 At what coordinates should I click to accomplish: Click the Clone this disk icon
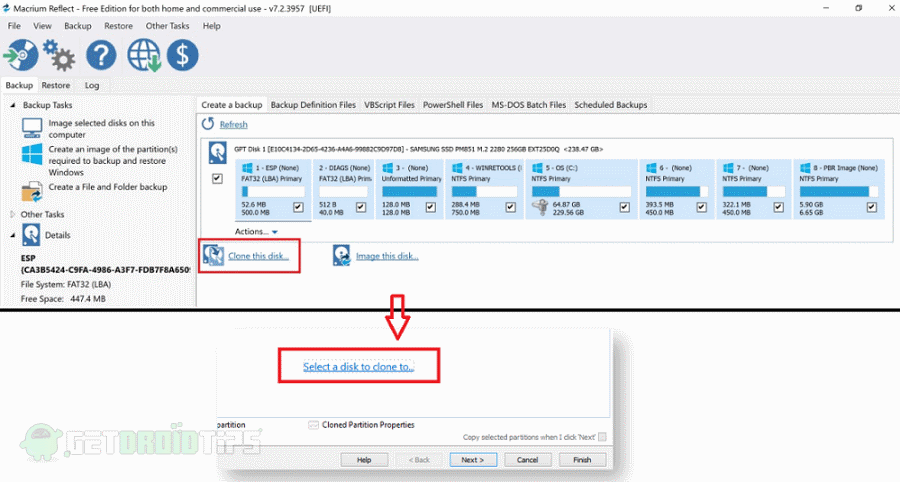(214, 255)
